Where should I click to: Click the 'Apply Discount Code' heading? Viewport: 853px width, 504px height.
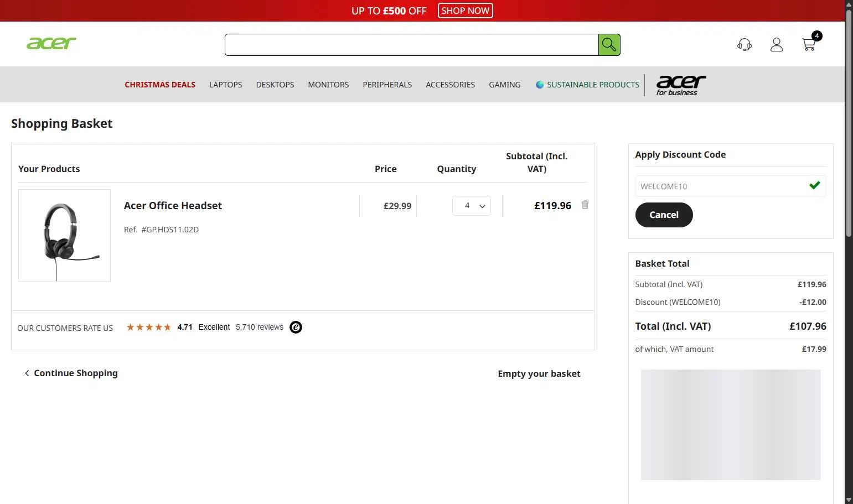tap(680, 154)
